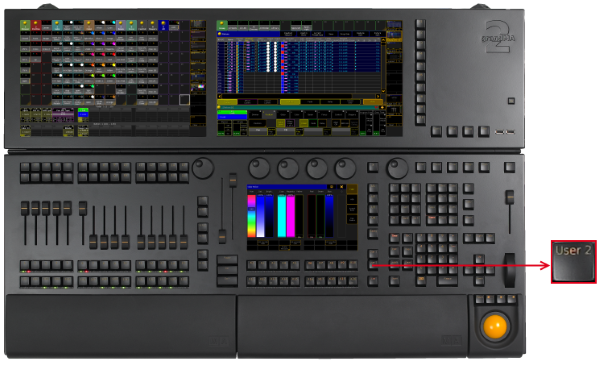The height and width of the screenshot is (366, 600).
Task: Click the green pool button at the left screen's top-left
Action: pos(25,26)
